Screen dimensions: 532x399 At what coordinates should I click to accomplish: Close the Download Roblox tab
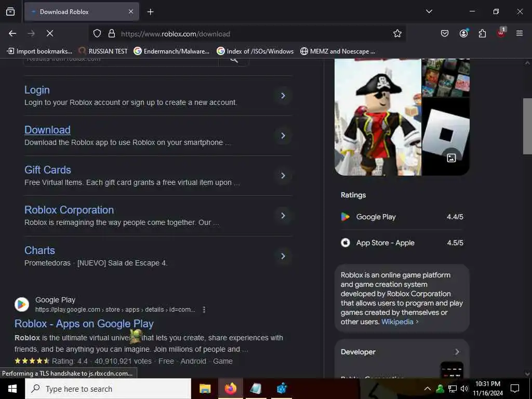(130, 11)
